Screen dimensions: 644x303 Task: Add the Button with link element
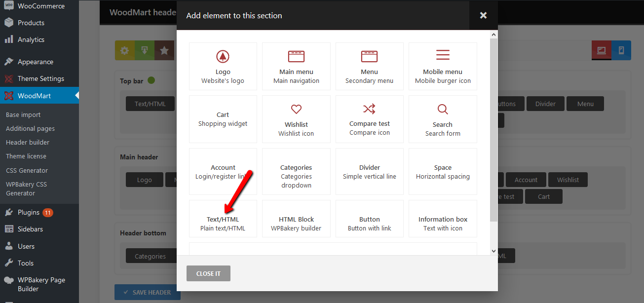click(x=370, y=219)
